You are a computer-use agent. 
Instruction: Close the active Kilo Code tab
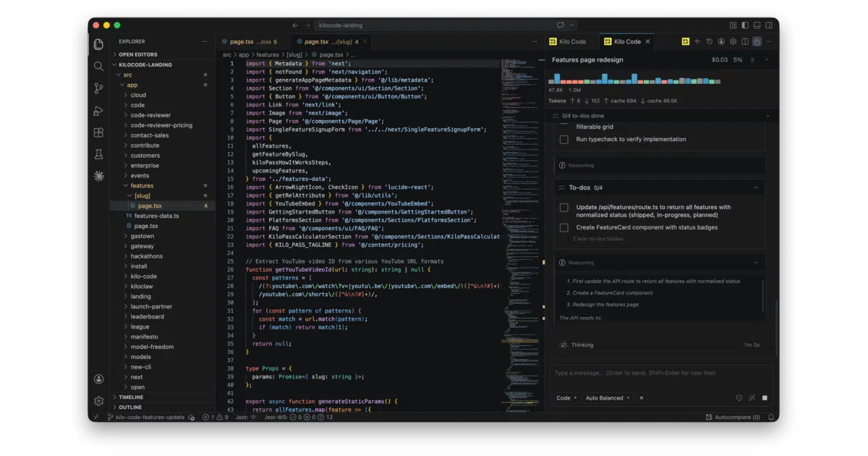pyautogui.click(x=648, y=41)
